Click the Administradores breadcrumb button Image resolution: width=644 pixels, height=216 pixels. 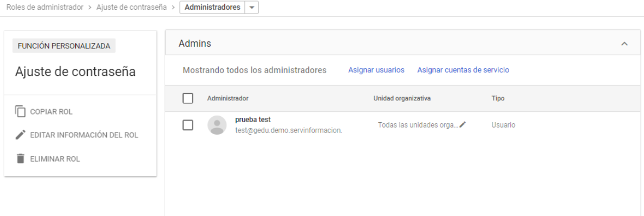(212, 8)
